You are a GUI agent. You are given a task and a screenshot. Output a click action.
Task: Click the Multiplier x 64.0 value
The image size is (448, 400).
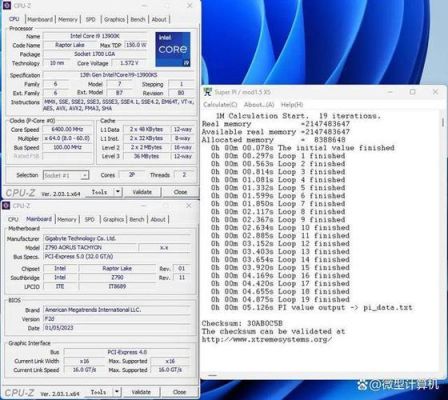tap(67, 138)
